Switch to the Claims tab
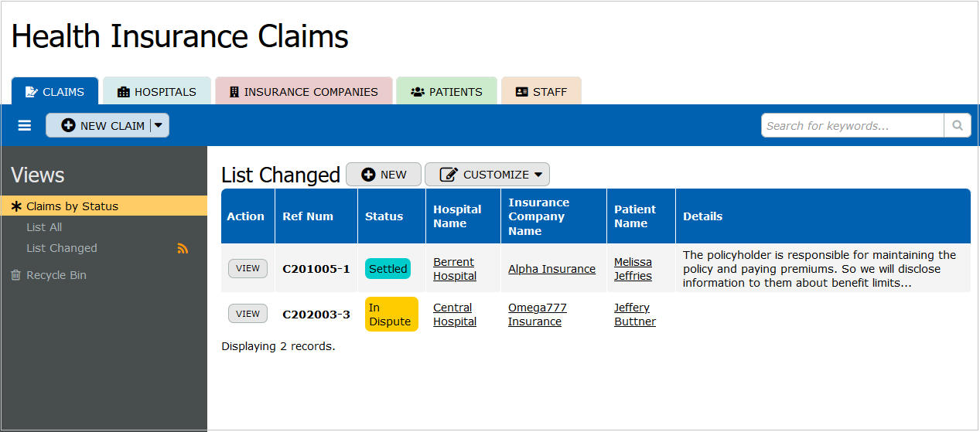 click(55, 92)
